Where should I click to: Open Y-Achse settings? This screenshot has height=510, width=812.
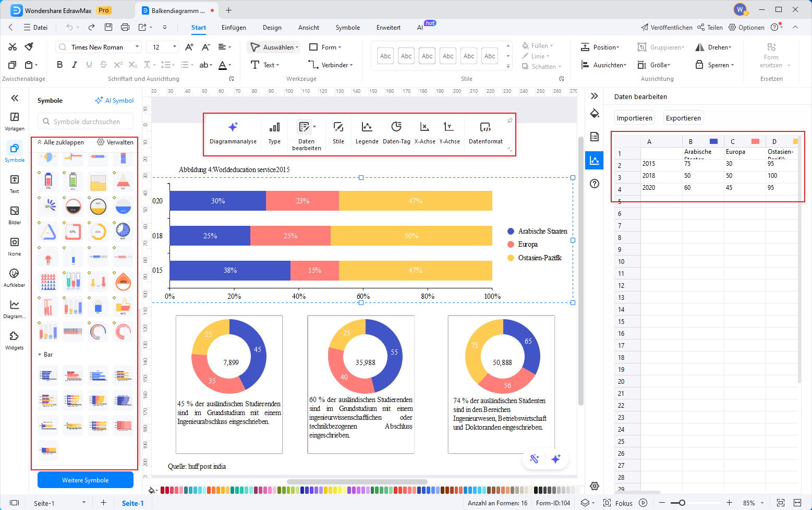(x=450, y=133)
